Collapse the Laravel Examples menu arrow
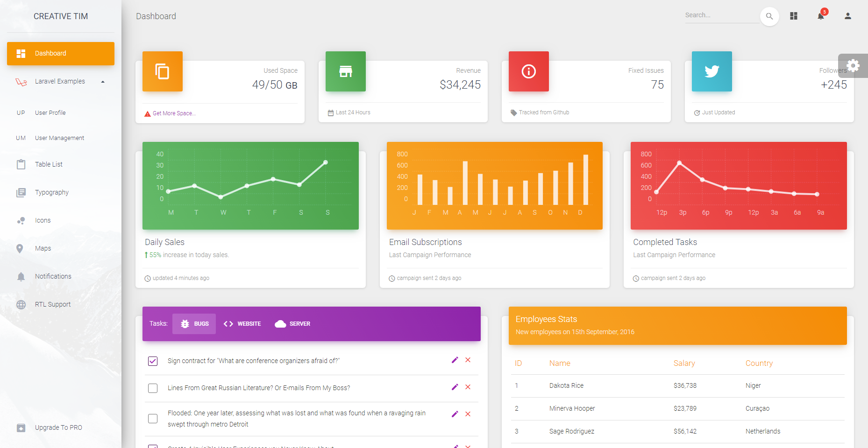The width and height of the screenshot is (868, 448). pyautogui.click(x=103, y=82)
